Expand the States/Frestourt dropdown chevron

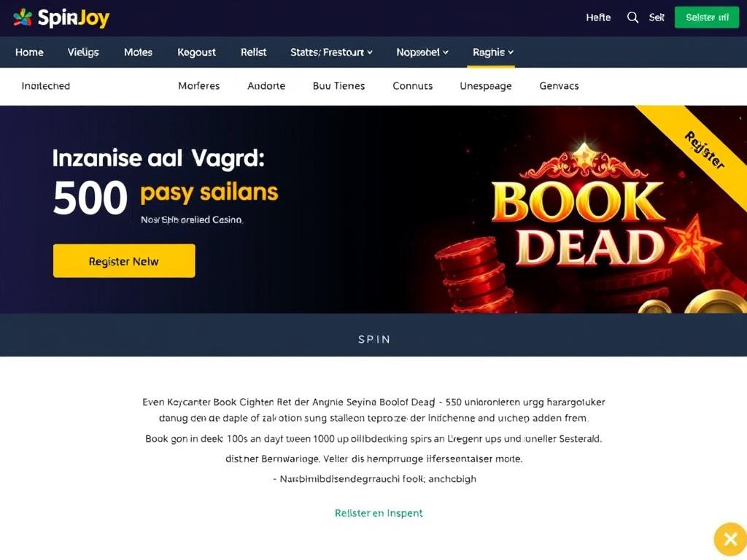370,52
